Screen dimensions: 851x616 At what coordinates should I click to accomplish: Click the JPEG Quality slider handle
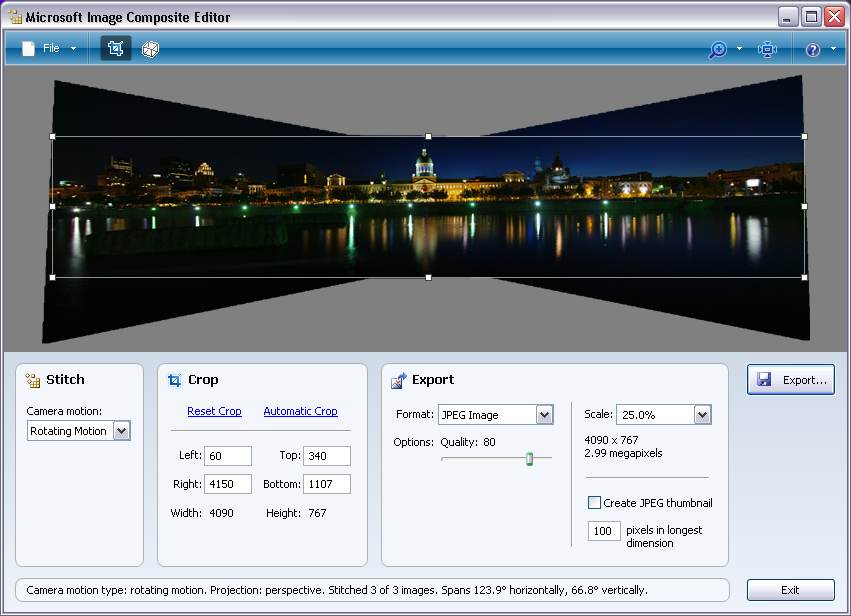[530, 458]
